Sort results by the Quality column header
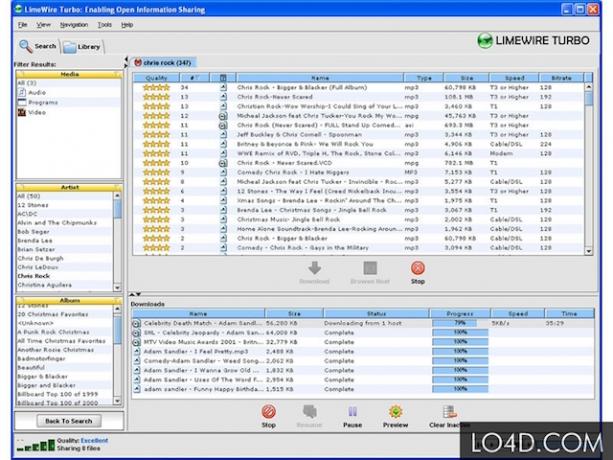The width and height of the screenshot is (613, 460). (156, 78)
